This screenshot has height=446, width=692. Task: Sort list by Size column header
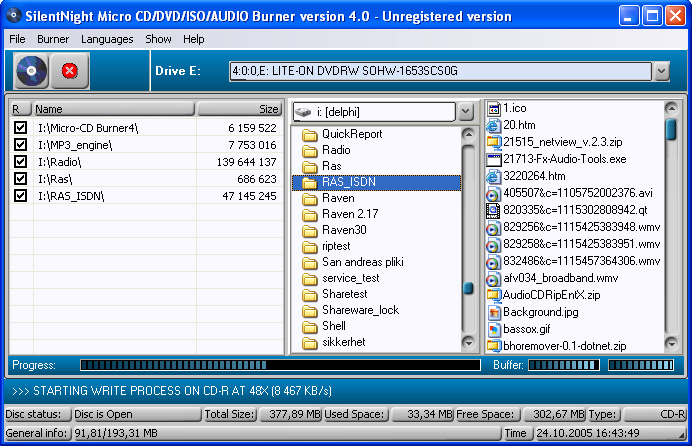click(240, 109)
